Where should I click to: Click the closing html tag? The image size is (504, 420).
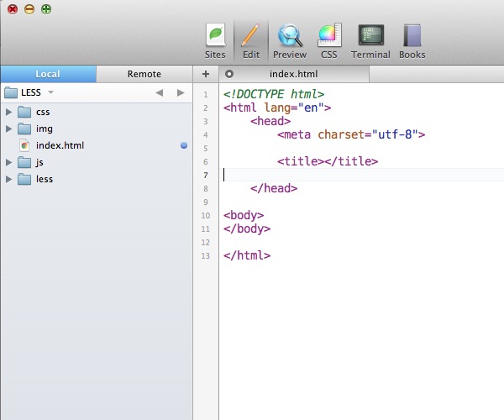pos(247,255)
